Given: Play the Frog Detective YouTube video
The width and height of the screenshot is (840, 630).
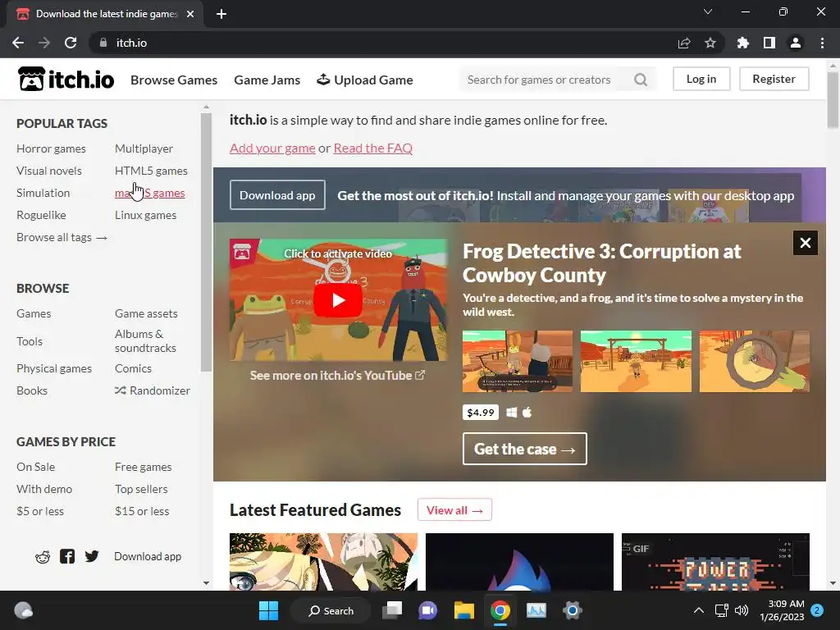Looking at the screenshot, I should click(x=337, y=300).
